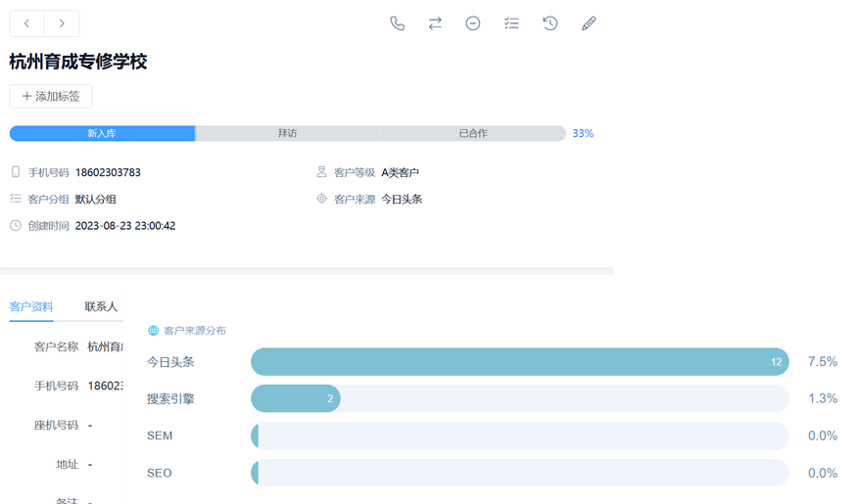Click the 客户来源分布 chart title
858x504 pixels.
coord(195,331)
